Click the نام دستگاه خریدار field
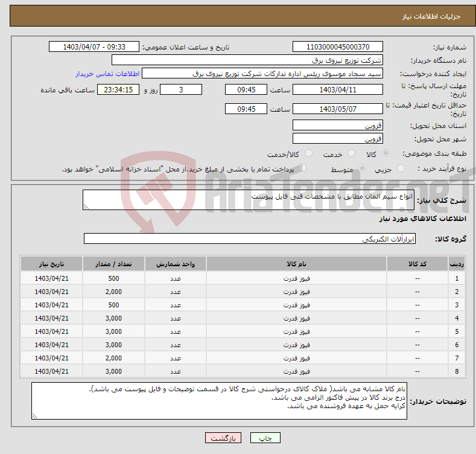476x454 pixels. [247, 60]
